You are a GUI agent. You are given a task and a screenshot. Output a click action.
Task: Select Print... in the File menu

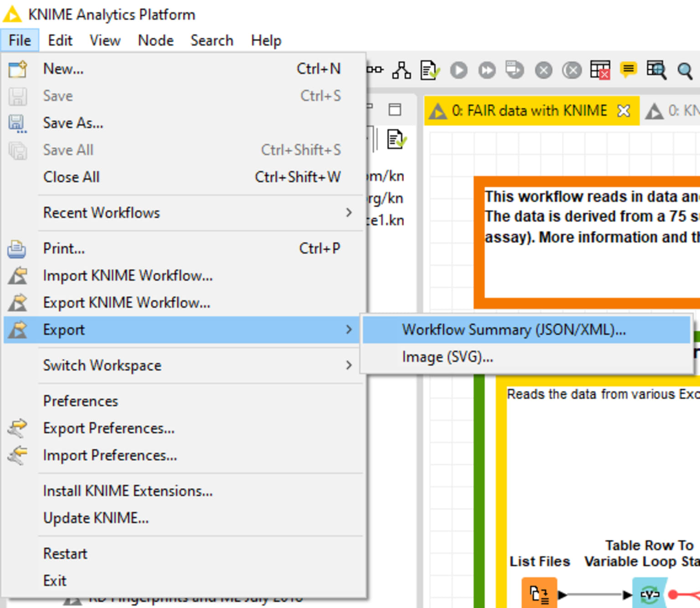(x=184, y=248)
